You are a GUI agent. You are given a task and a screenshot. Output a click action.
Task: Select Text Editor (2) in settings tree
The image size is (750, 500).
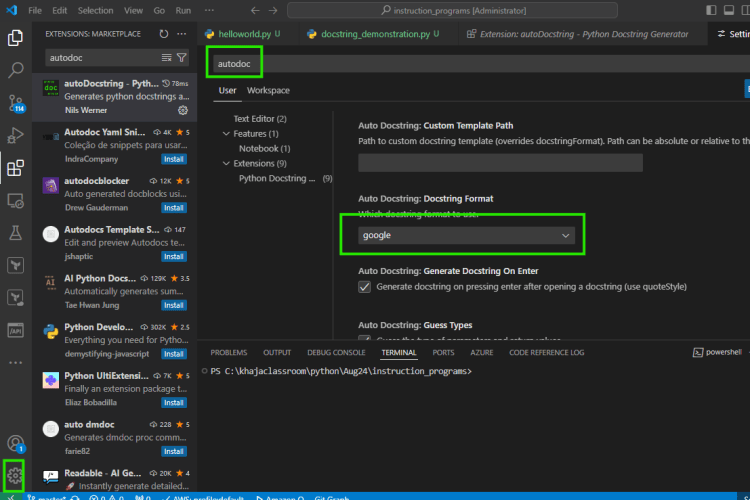click(x=260, y=119)
